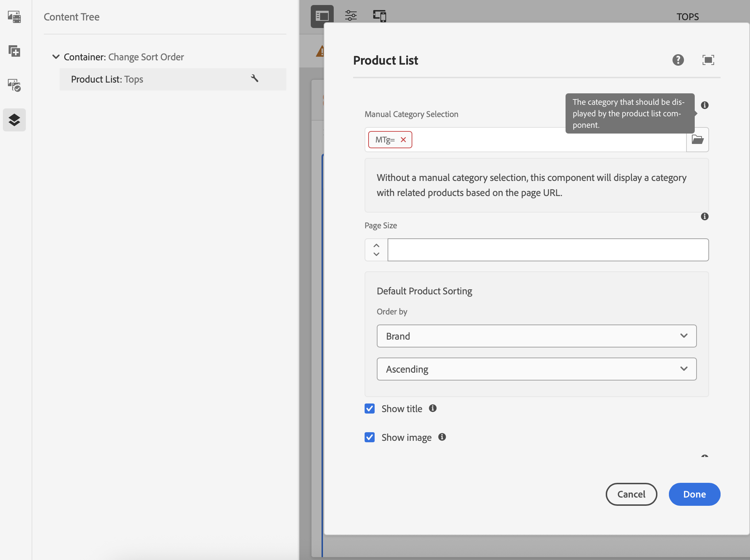Open page properties sliders icon
Screen dimensions: 750x560
[x=351, y=16]
